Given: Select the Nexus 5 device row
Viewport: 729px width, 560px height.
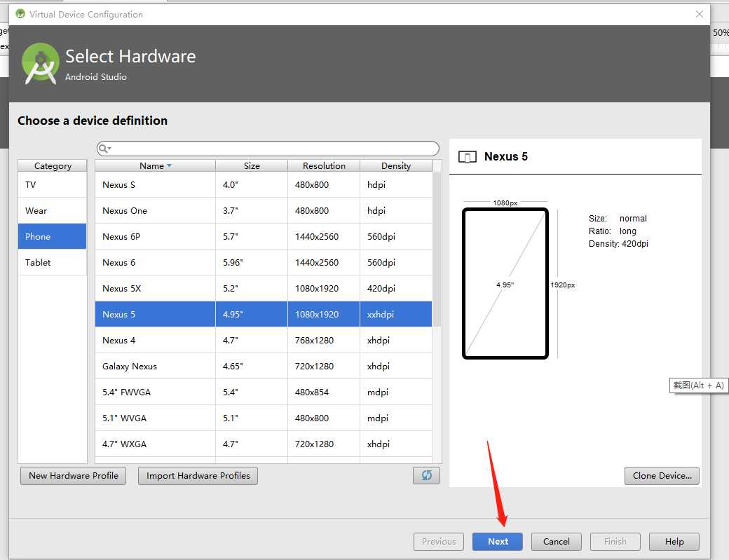Looking at the screenshot, I should [264, 314].
